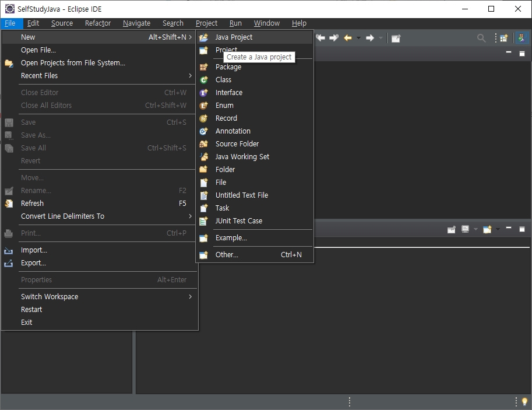Create a new Class
The height and width of the screenshot is (410, 532).
click(255, 80)
